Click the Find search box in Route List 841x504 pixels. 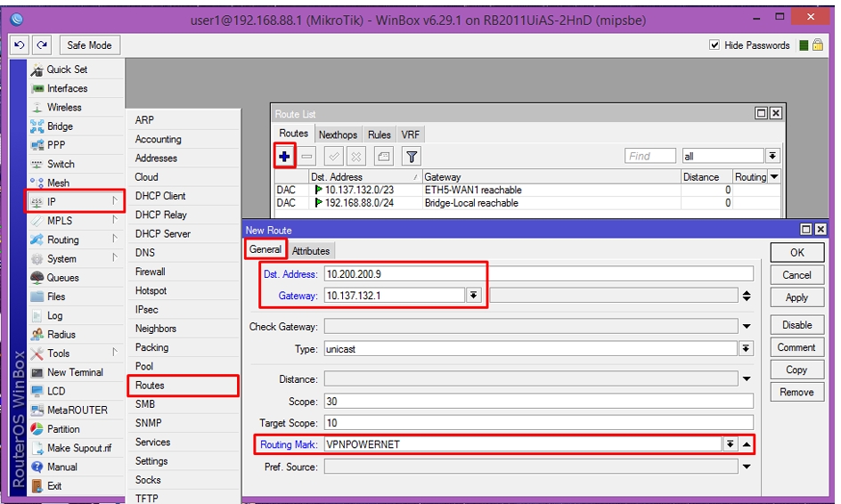650,156
